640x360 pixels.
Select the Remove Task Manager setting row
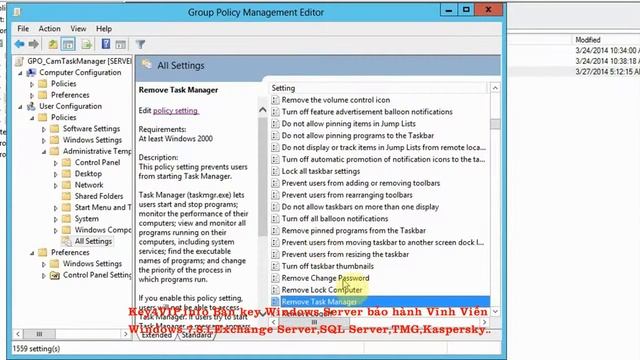tap(381, 302)
